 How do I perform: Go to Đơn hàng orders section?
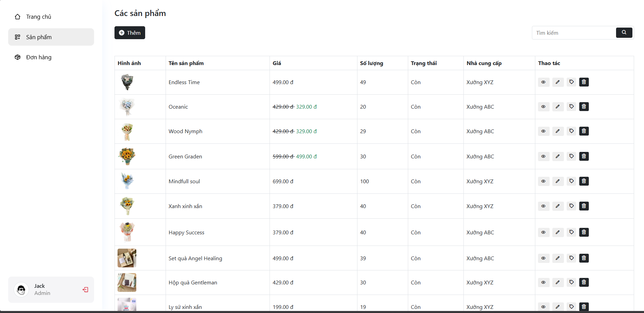tap(39, 57)
